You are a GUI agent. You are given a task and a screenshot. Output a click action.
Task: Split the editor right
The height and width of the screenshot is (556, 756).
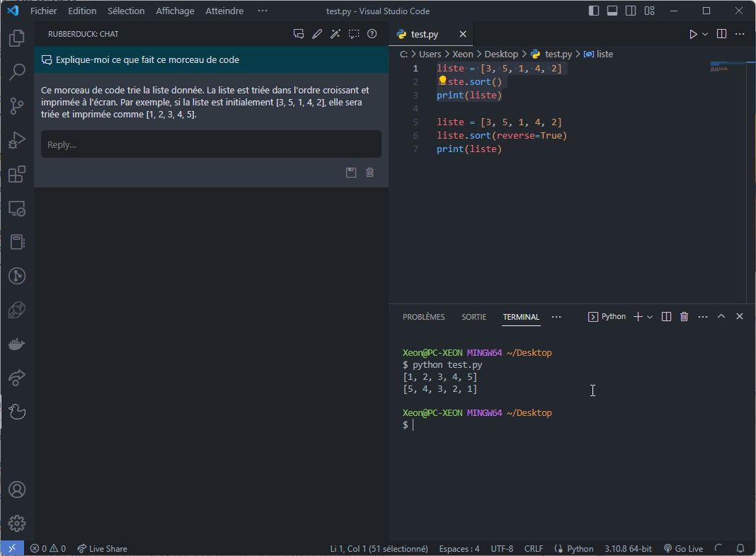pyautogui.click(x=721, y=34)
